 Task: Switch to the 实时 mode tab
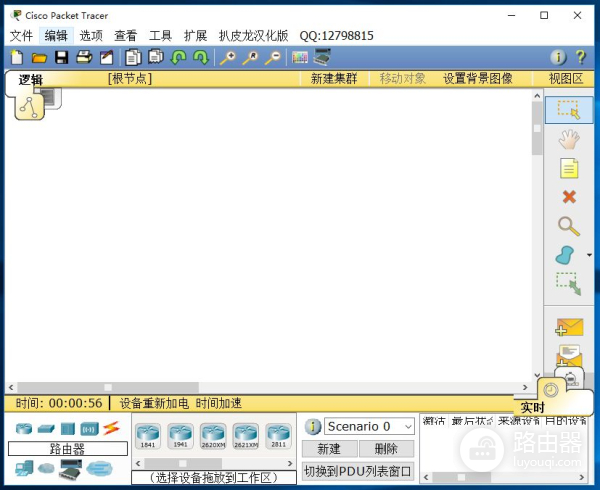532,407
